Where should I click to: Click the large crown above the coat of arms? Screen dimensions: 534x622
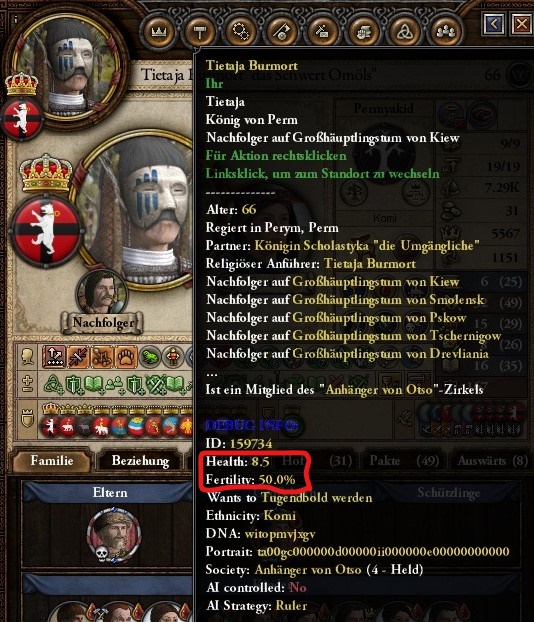[46, 173]
